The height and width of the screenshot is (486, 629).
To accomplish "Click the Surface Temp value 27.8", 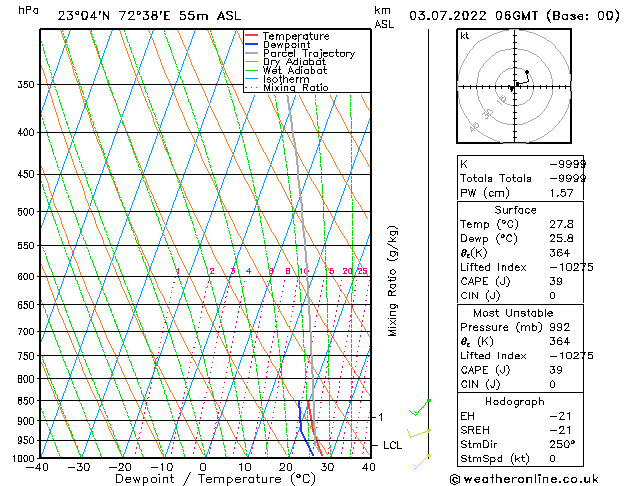I will point(561,224).
